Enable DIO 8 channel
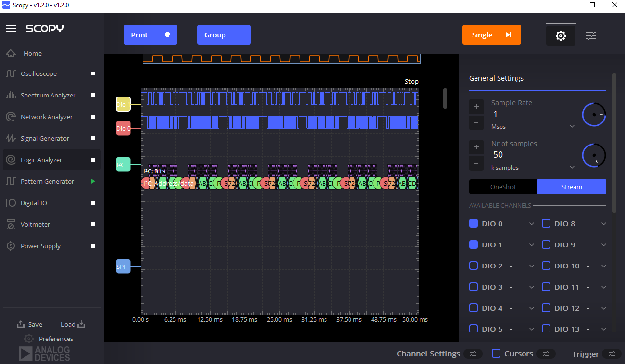Image resolution: width=625 pixels, height=364 pixels. pos(546,223)
